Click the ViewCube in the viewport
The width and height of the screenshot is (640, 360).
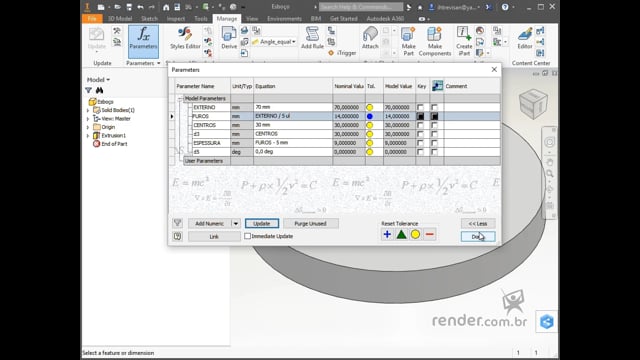(533, 104)
